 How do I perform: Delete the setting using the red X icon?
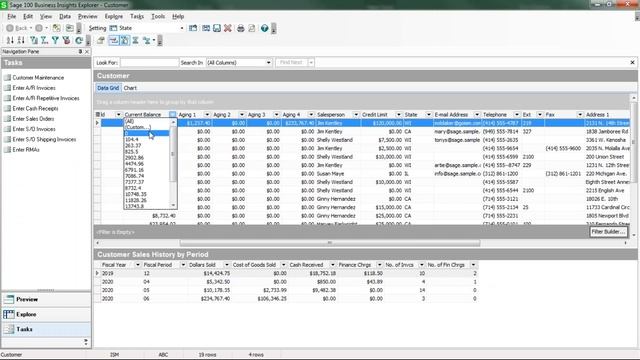(228, 28)
